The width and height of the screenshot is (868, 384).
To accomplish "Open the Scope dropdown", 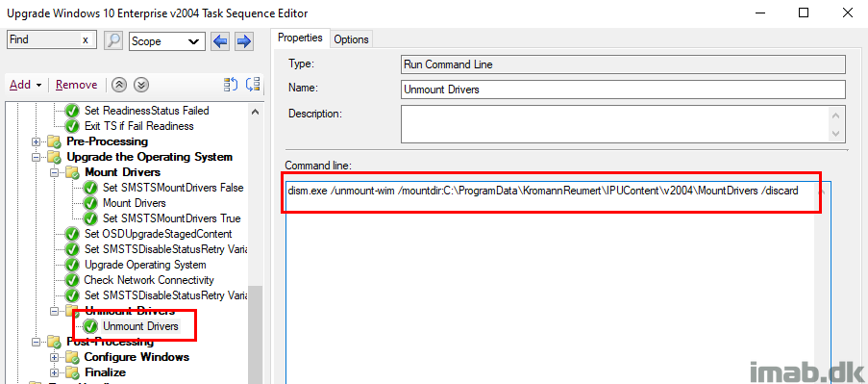I will [x=167, y=41].
